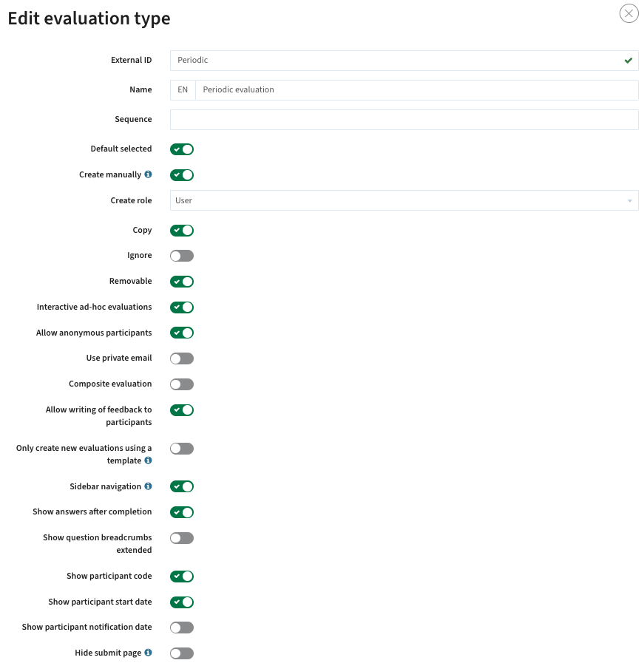
Task: Click the info icon beside Create manually
Action: pyautogui.click(x=148, y=174)
